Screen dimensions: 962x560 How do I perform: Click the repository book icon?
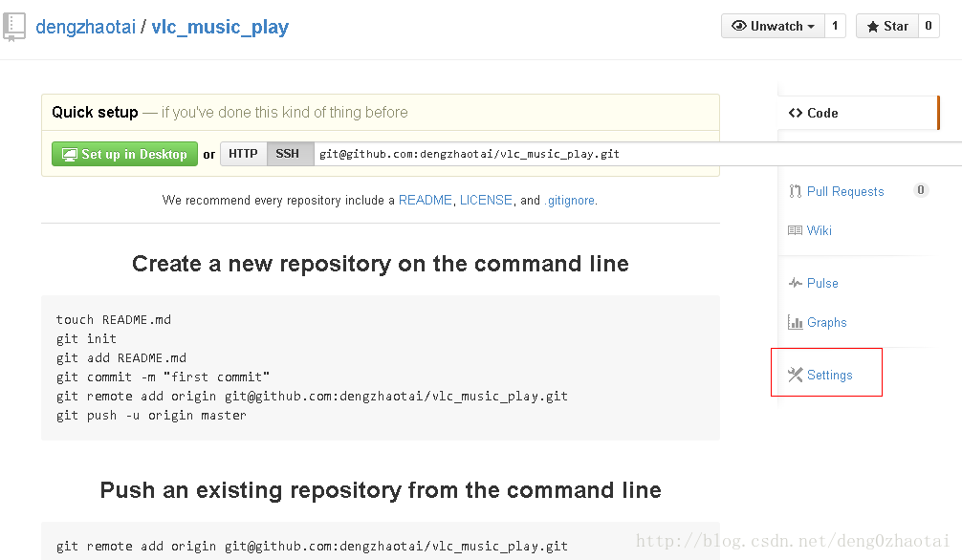pos(14,27)
